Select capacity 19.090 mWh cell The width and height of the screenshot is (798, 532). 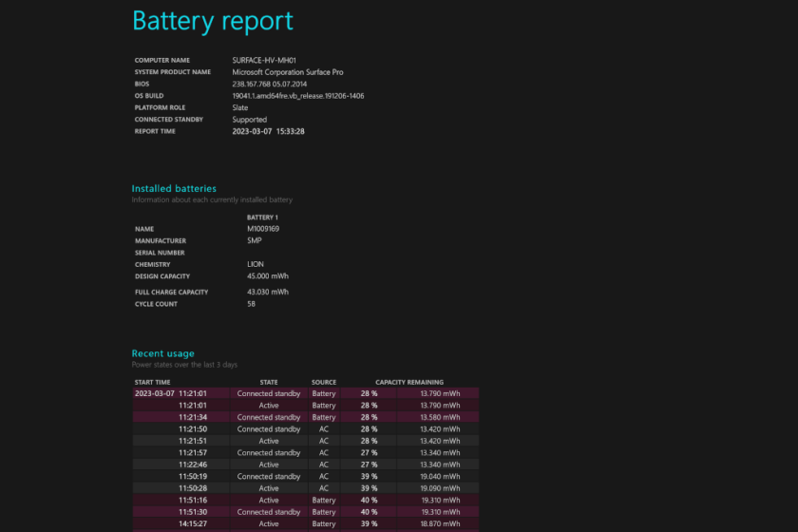tap(440, 488)
